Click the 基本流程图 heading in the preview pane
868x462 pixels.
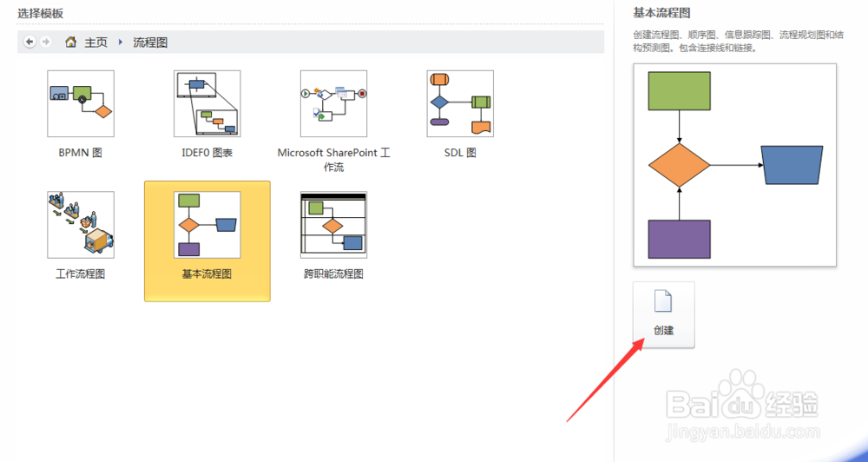coord(662,13)
